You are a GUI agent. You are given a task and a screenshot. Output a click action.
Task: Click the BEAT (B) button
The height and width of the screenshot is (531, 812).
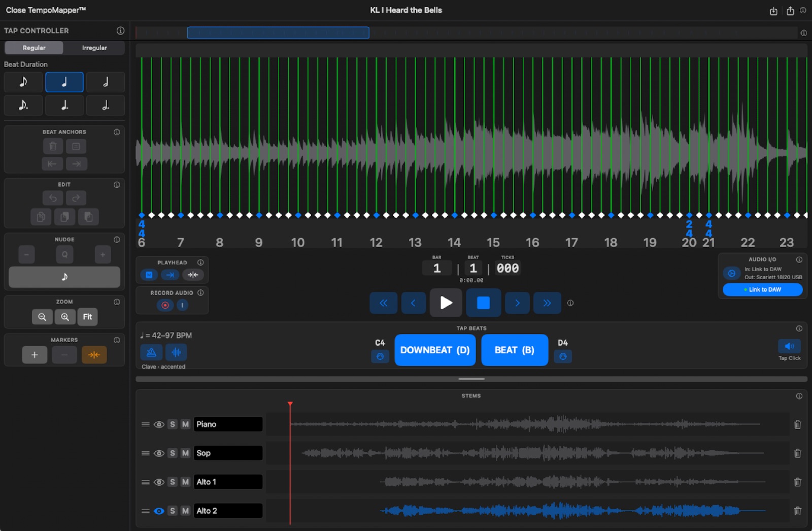pos(515,350)
